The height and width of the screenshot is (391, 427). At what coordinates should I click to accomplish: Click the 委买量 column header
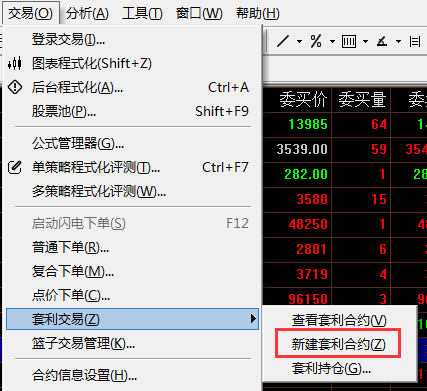pos(361,100)
